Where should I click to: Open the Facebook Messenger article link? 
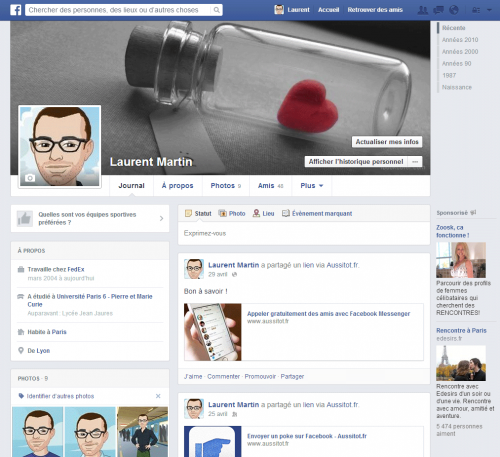pos(328,314)
